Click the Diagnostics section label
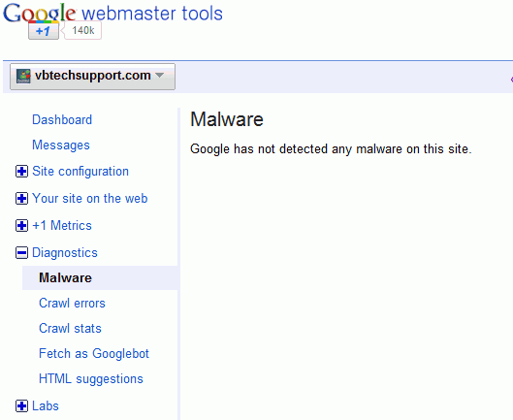 [x=65, y=253]
